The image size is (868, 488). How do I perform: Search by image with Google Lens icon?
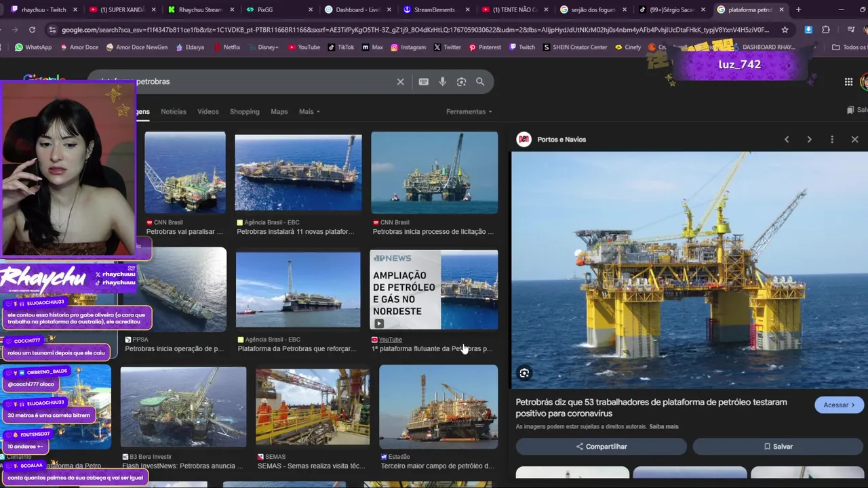click(461, 81)
